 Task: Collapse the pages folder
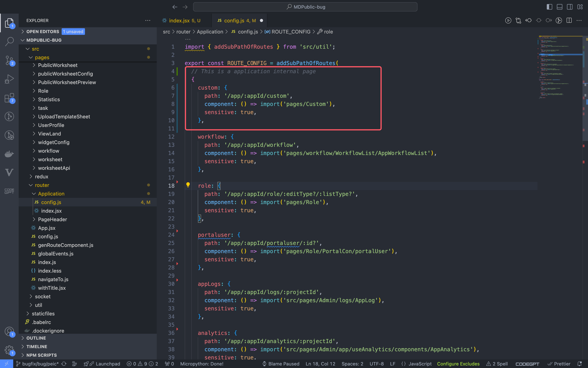pos(88,57)
